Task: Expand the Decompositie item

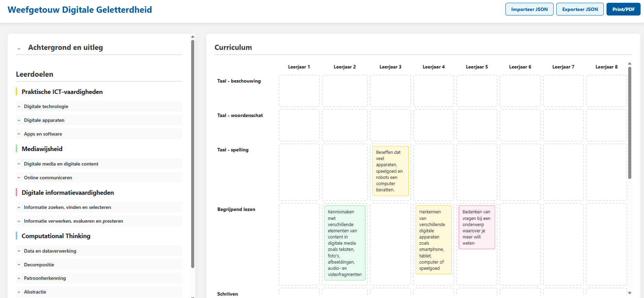Action: point(99,265)
